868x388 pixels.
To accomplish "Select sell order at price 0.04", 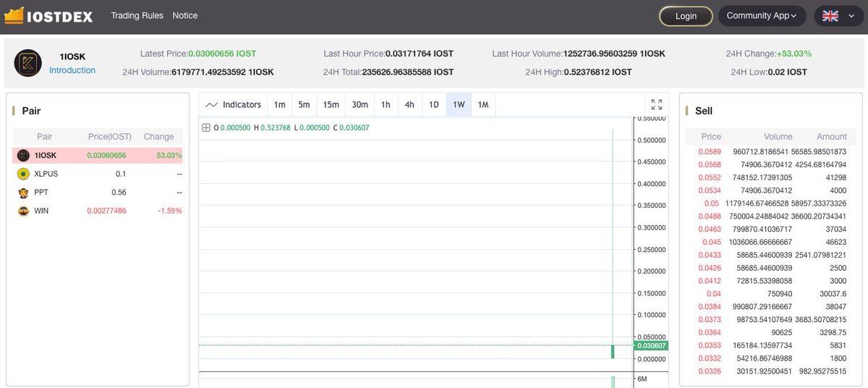I will (x=771, y=293).
